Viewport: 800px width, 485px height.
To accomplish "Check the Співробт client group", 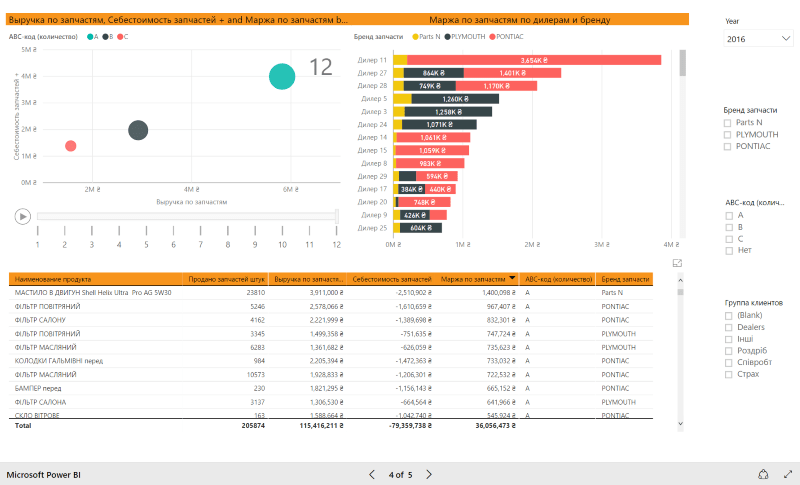I will (x=729, y=363).
